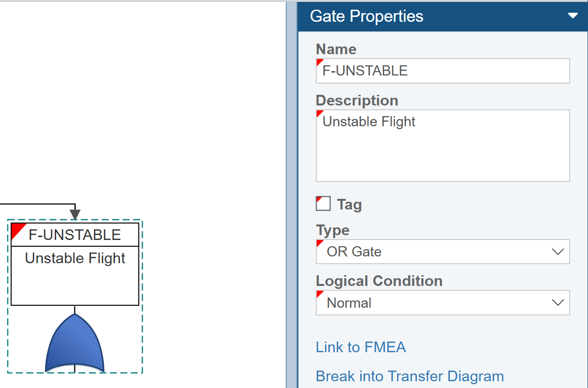Viewport: 588px width, 388px height.
Task: Click the red marker in Logical Condition corner
Action: 319,294
